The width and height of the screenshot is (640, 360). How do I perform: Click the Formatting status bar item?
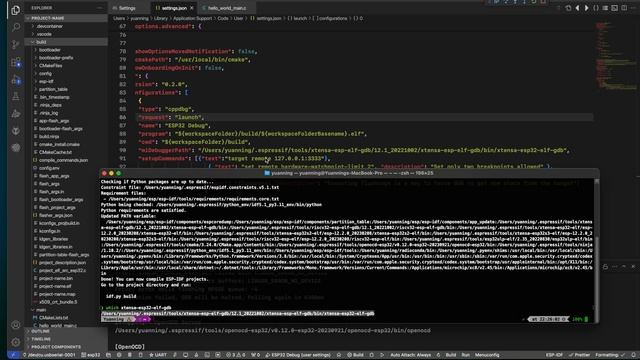pos(609,355)
